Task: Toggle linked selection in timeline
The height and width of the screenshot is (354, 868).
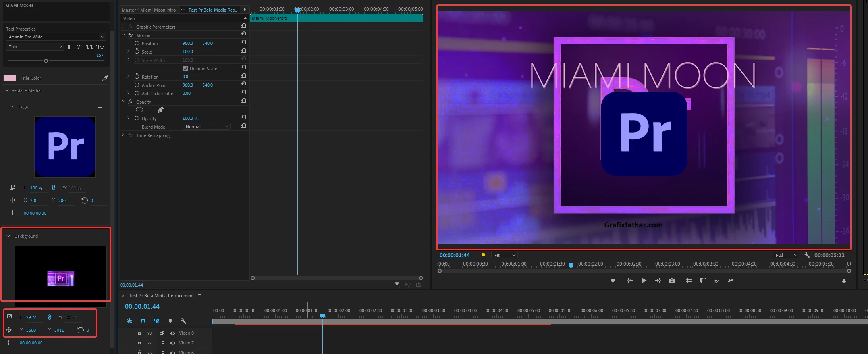Action: [156, 321]
